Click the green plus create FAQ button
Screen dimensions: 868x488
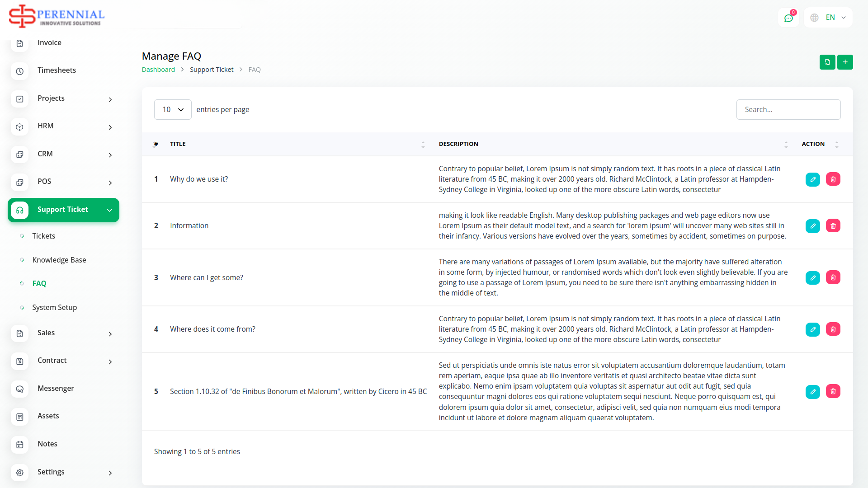coord(844,62)
